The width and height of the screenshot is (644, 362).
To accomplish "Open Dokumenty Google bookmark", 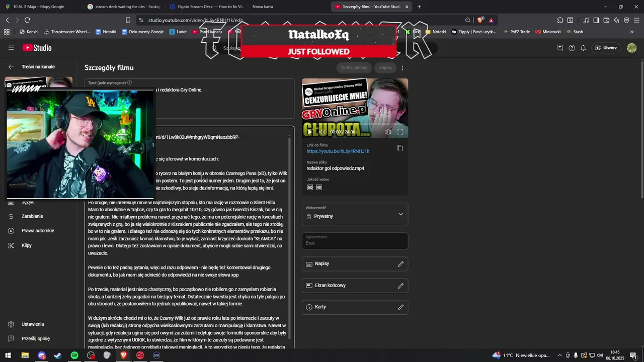I will pyautogui.click(x=143, y=32).
